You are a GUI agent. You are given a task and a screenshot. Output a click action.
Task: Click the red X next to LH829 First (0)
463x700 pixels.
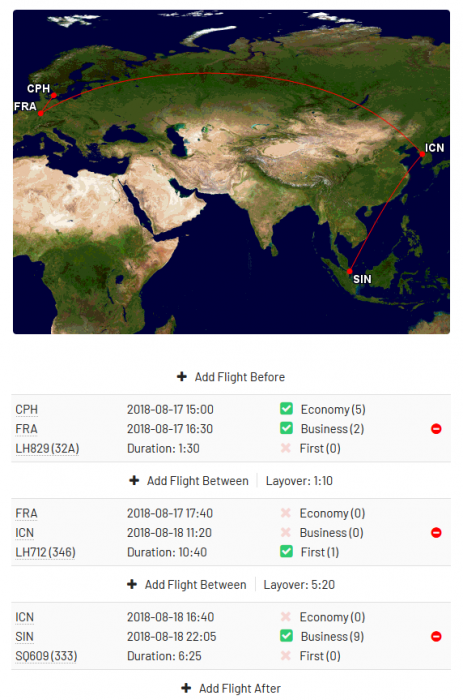coord(286,448)
